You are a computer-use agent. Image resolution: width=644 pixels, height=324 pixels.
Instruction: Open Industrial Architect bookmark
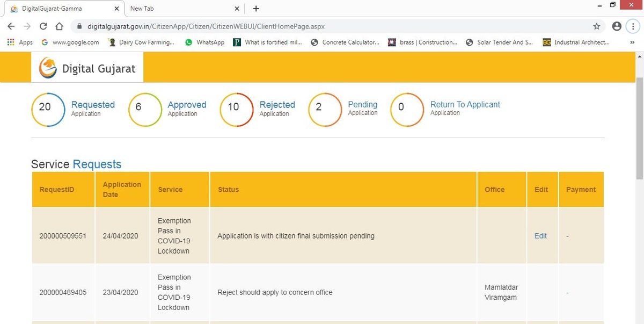[x=576, y=42]
